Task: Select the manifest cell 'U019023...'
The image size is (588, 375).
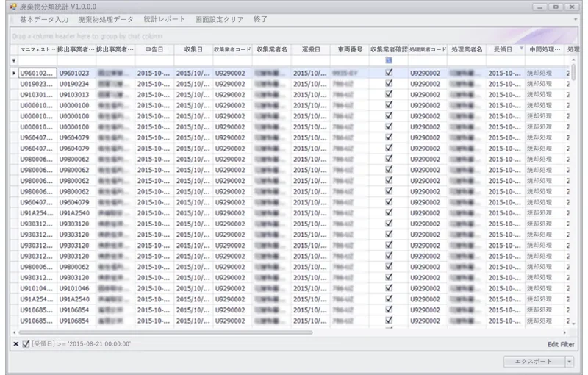Action: [37, 84]
